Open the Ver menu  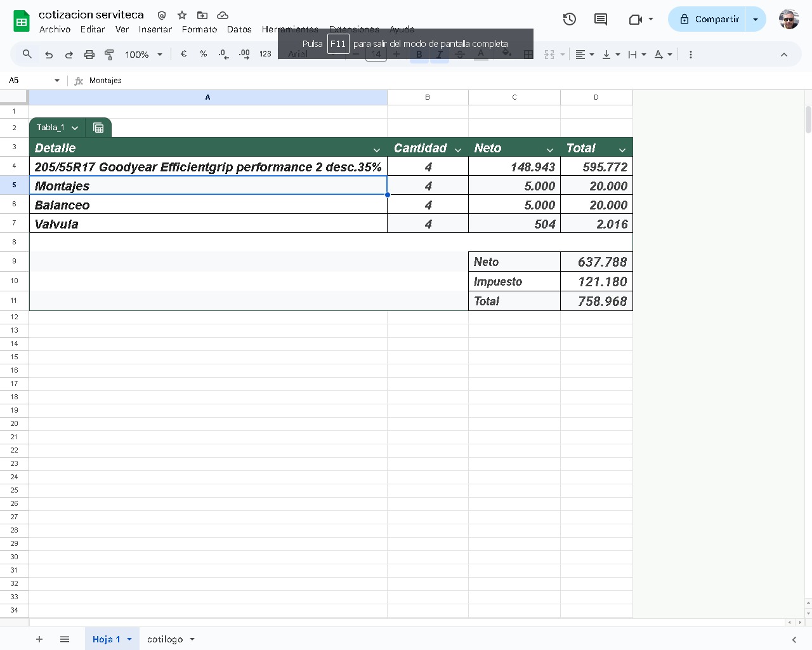pyautogui.click(x=122, y=29)
